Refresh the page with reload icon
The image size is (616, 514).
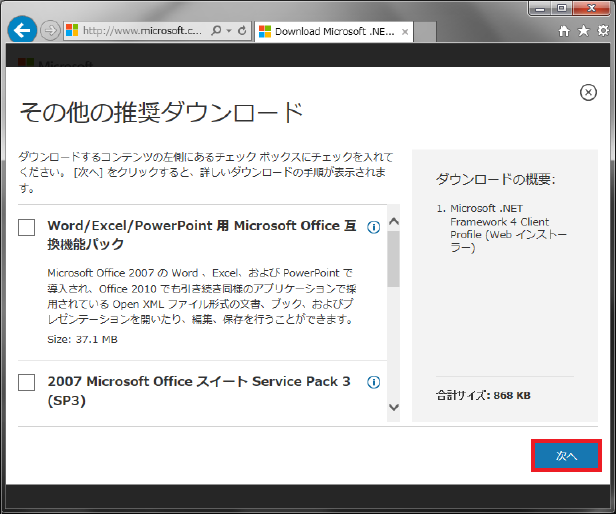[242, 30]
